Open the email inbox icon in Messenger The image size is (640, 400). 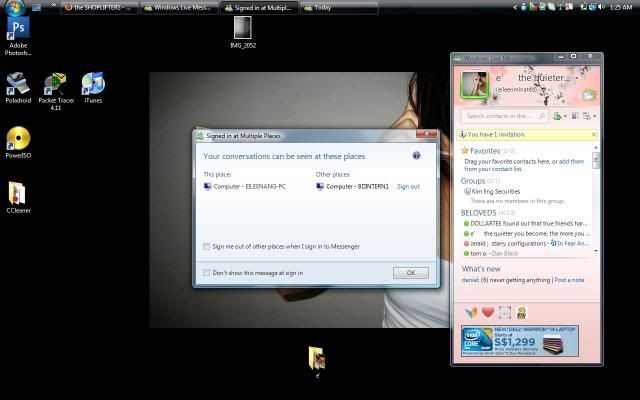(589, 96)
